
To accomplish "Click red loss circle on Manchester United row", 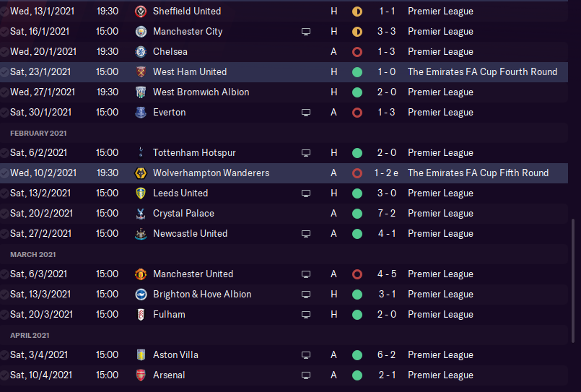I will tap(357, 274).
